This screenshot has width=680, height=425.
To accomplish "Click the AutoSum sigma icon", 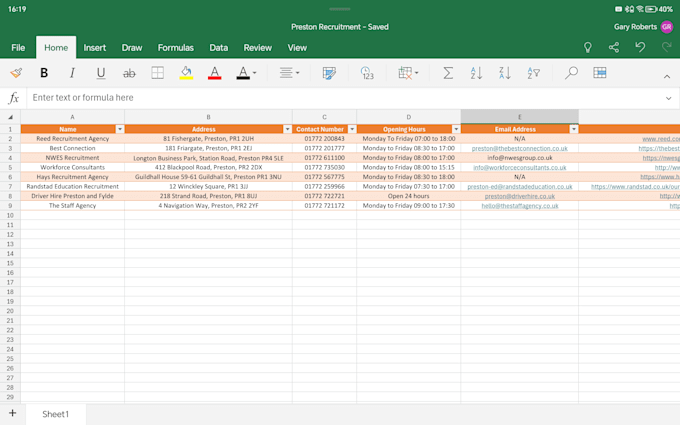I will click(x=448, y=73).
